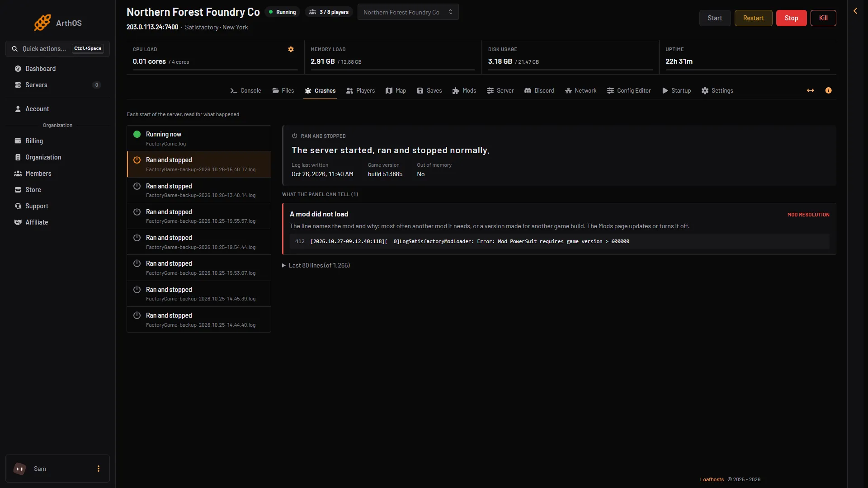Open the orange info icon beside tabs

[x=829, y=91]
